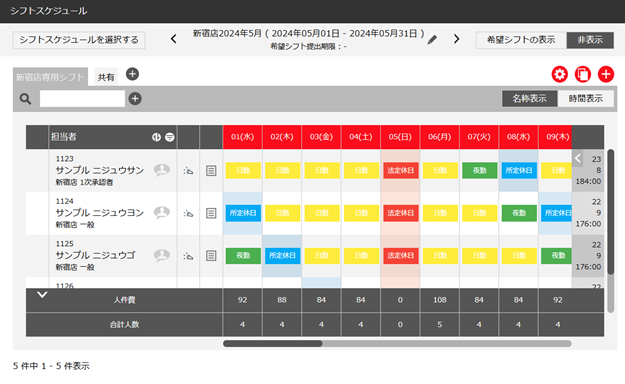The width and height of the screenshot is (625, 384).
Task: Click the search input field
Action: click(x=82, y=98)
